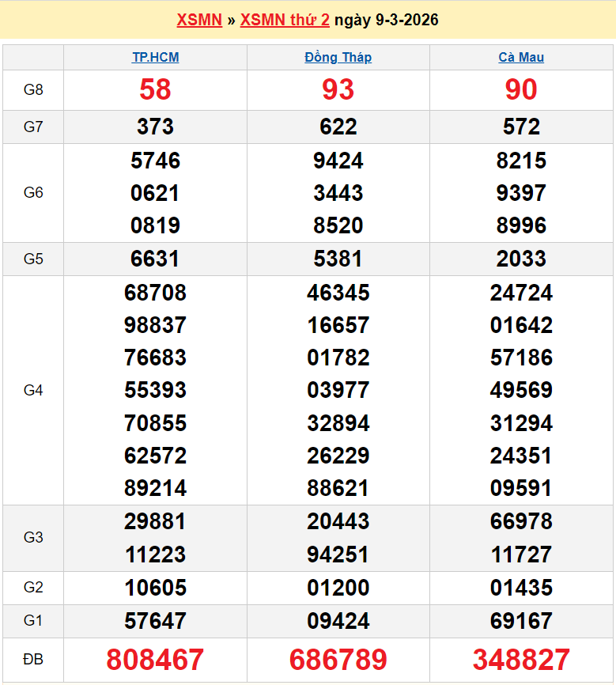The width and height of the screenshot is (616, 685).
Task: Select the G2 number 01200
Action: click(x=338, y=588)
